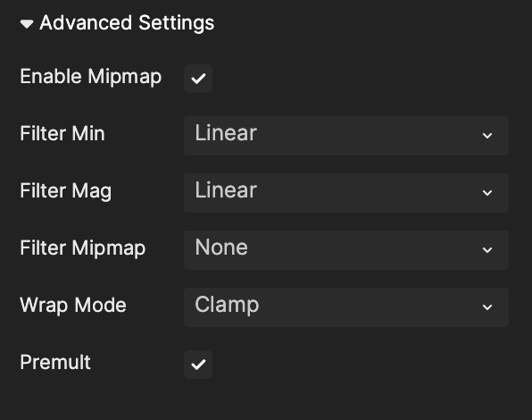Click the Advanced Settings section title

point(127,23)
